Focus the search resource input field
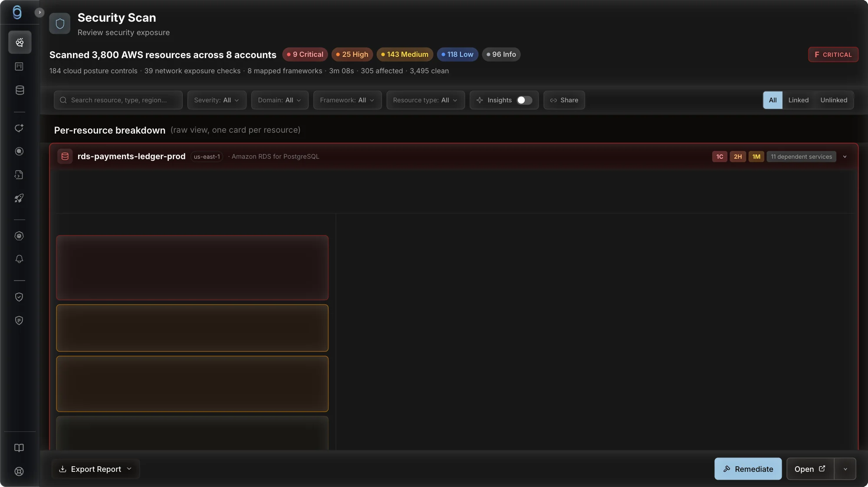 [118, 100]
